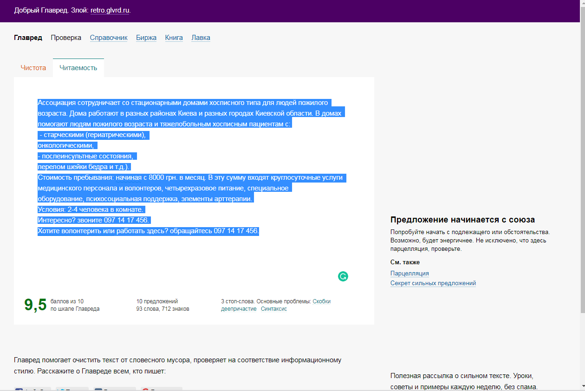The image size is (585, 392).
Task: Select the Читаемость tab
Action: coord(78,68)
